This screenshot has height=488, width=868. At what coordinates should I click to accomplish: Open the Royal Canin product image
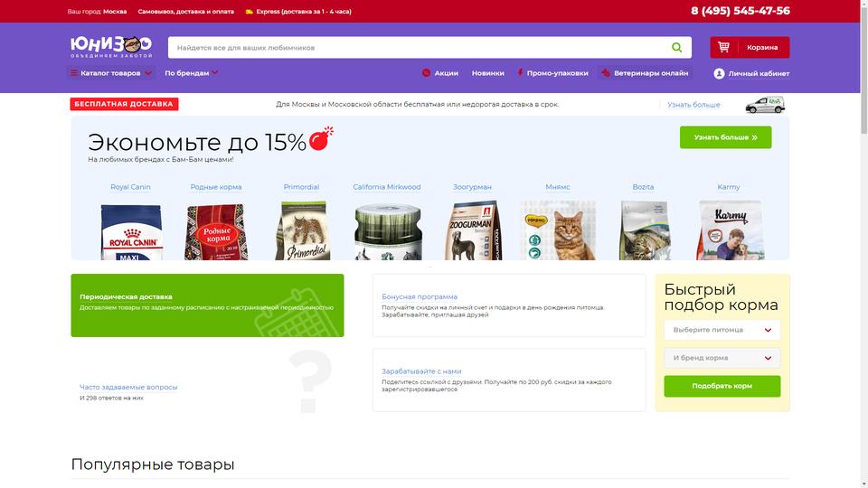click(x=131, y=231)
